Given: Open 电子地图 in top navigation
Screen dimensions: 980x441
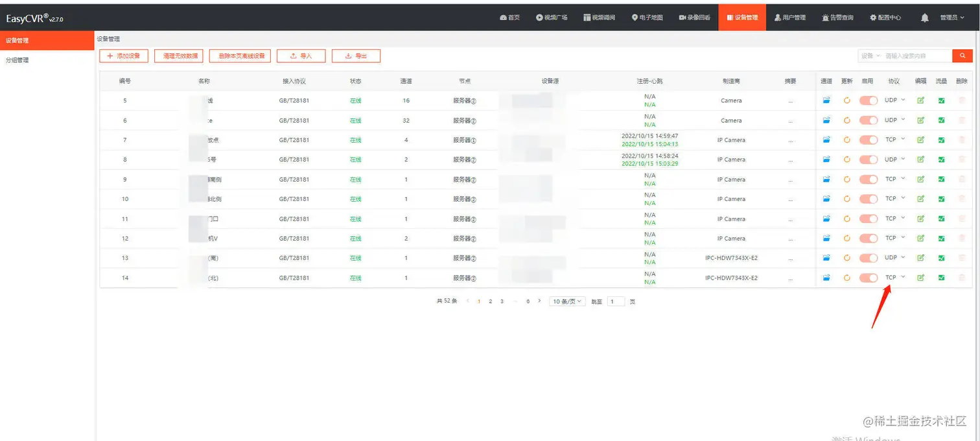Looking at the screenshot, I should [647, 18].
